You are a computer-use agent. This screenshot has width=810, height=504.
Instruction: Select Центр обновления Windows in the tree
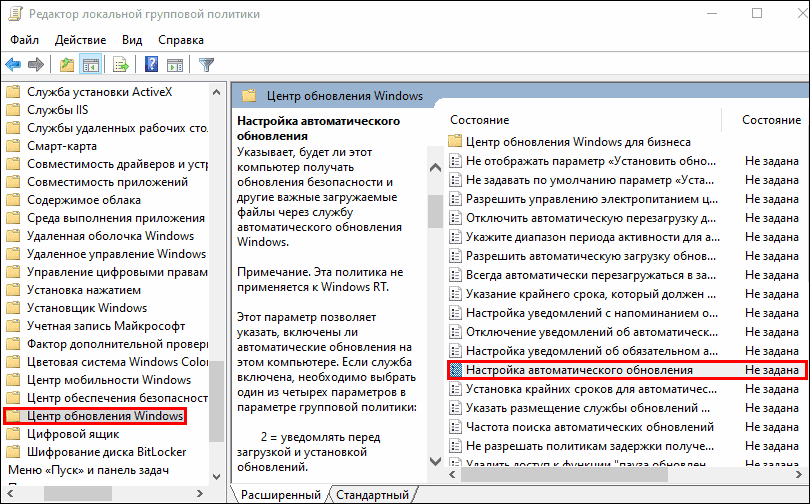click(105, 416)
